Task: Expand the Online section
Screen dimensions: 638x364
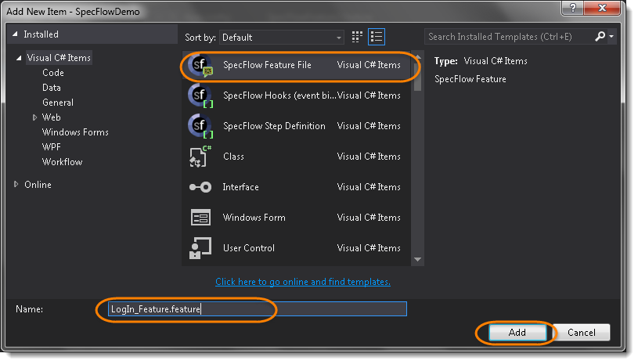Action: (x=16, y=184)
